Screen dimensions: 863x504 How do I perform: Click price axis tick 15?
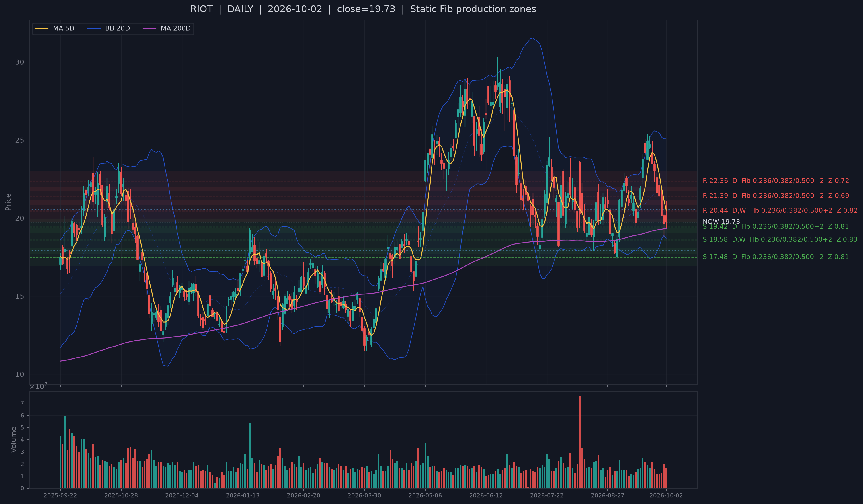click(20, 296)
